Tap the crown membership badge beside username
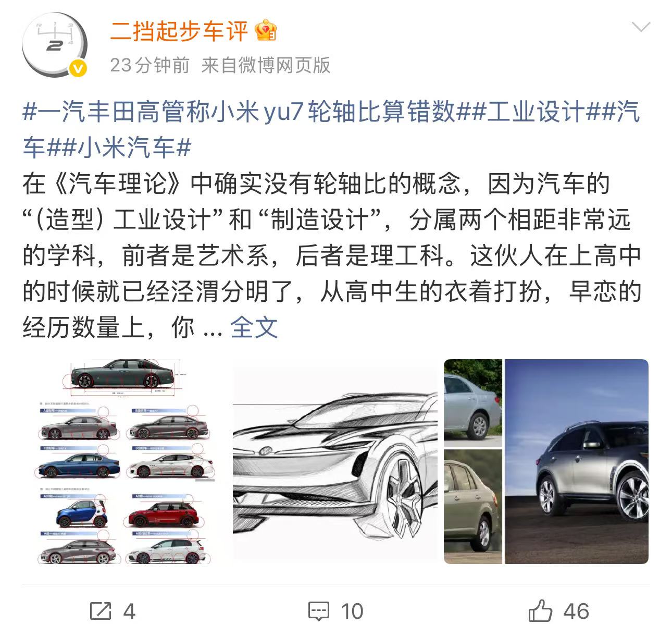 pyautogui.click(x=266, y=31)
